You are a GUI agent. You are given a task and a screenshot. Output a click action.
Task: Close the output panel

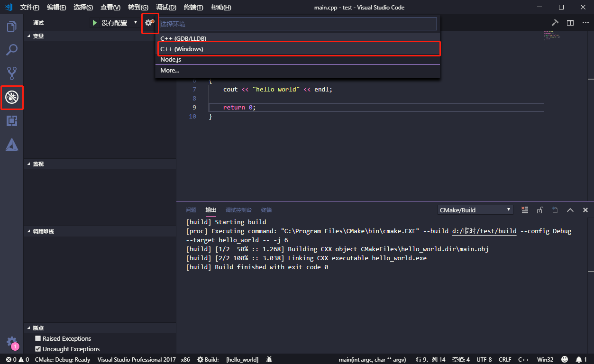coord(585,210)
